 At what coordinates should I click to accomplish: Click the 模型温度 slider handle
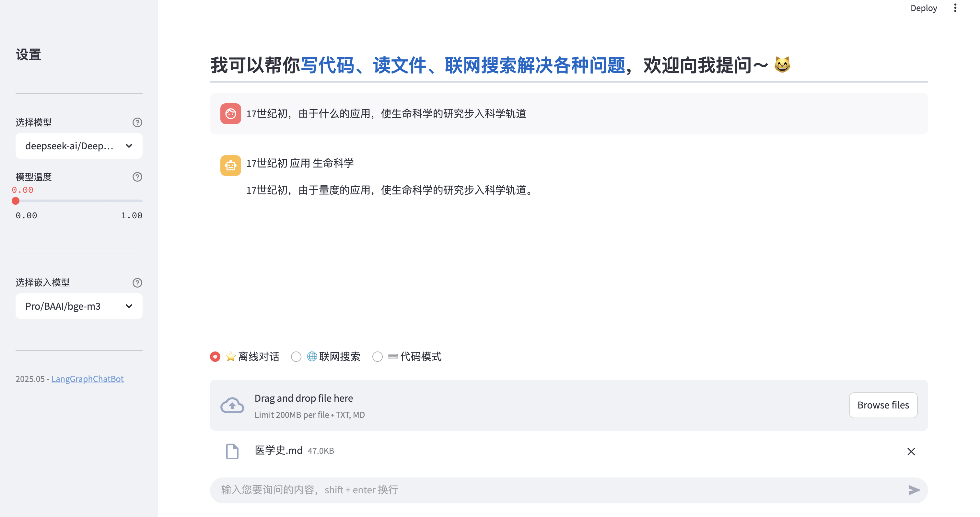coord(16,201)
